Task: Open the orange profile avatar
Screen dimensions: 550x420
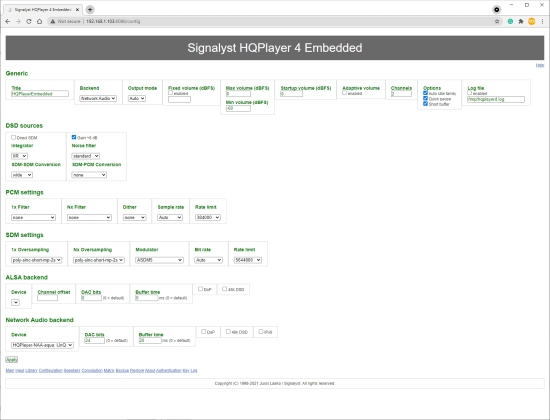Action: 532,21
